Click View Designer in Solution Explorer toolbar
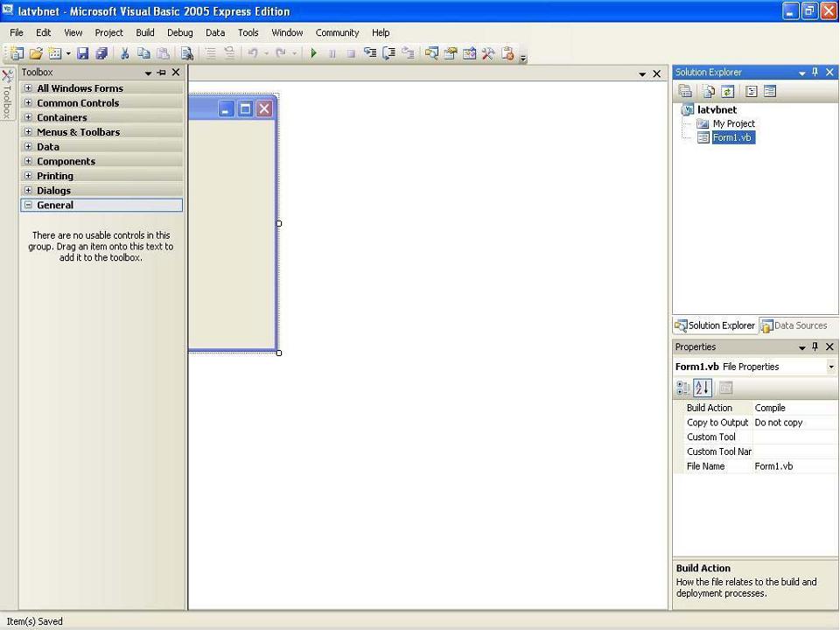 click(770, 92)
